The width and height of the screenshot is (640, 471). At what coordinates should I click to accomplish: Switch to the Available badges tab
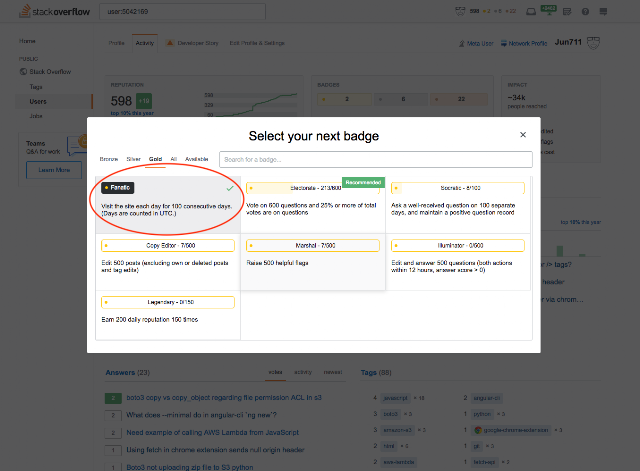click(x=197, y=159)
